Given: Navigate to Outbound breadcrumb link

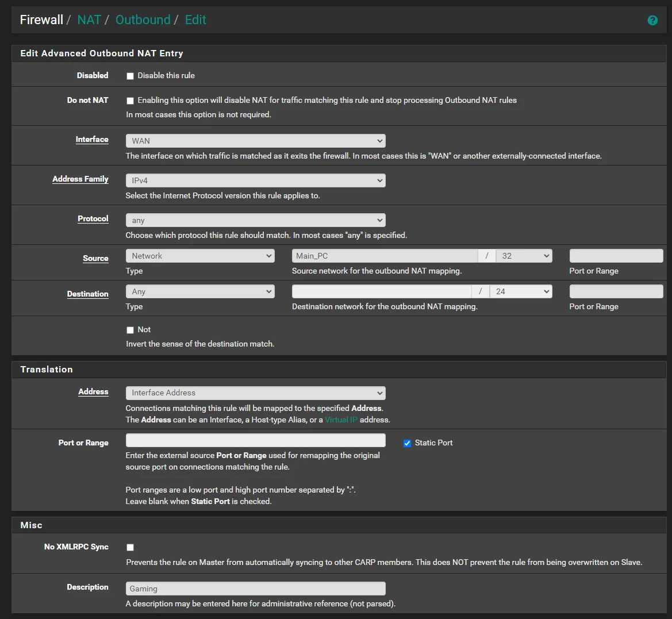Looking at the screenshot, I should tap(143, 20).
